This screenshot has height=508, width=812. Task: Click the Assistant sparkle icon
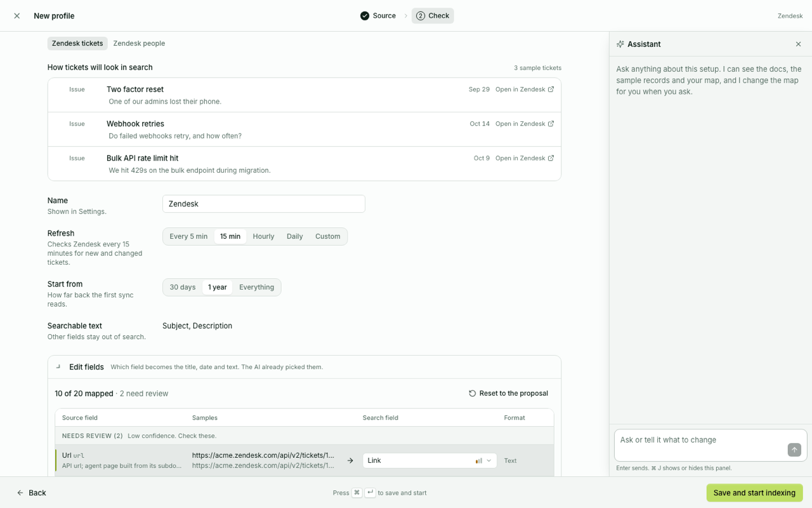point(620,44)
